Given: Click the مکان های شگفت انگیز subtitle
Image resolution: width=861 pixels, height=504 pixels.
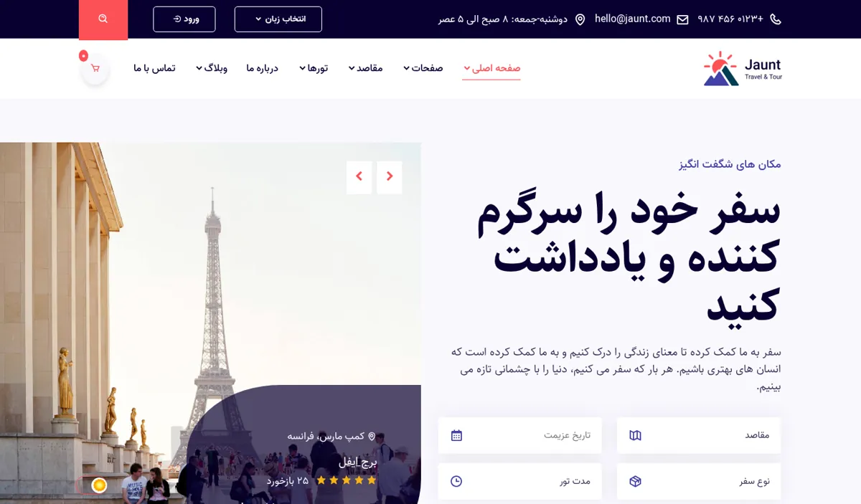Looking at the screenshot, I should pos(730,164).
